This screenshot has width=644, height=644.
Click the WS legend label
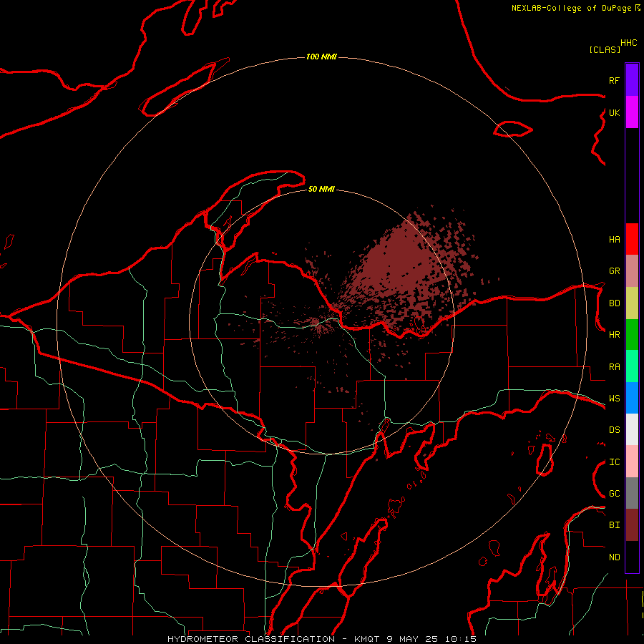coord(614,399)
